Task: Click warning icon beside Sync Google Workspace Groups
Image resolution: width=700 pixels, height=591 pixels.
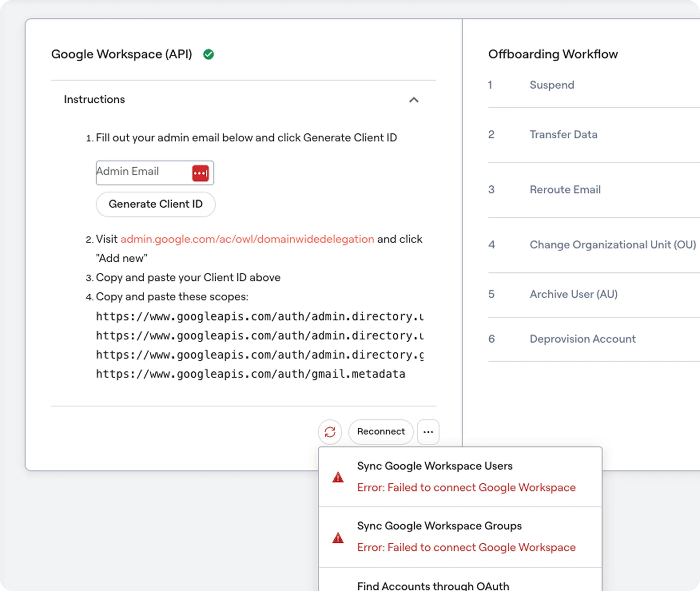Action: coord(338,537)
